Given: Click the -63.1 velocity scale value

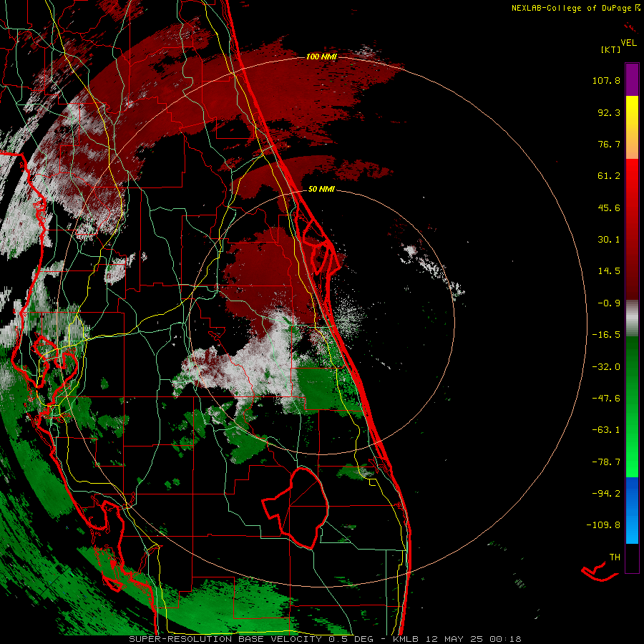Looking at the screenshot, I should click(x=606, y=430).
